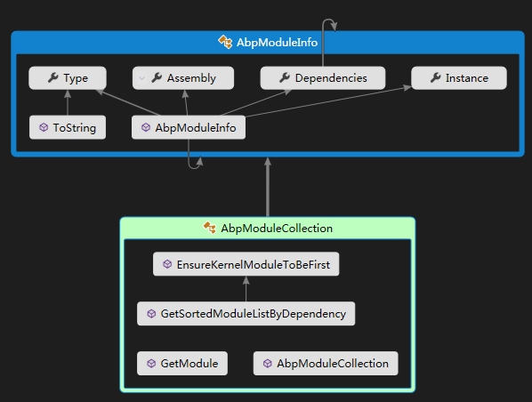Click the wrench icon on Instance property
Screen dimensions: 532x402
click(x=435, y=78)
